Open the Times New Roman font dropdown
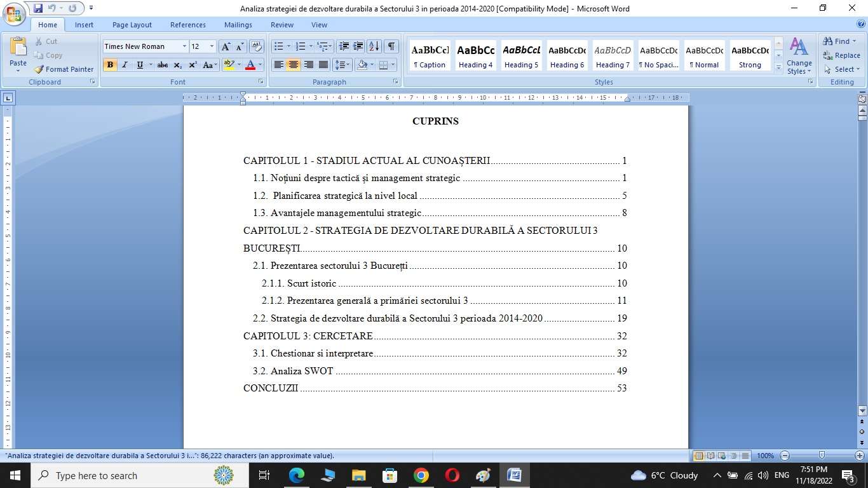 184,46
